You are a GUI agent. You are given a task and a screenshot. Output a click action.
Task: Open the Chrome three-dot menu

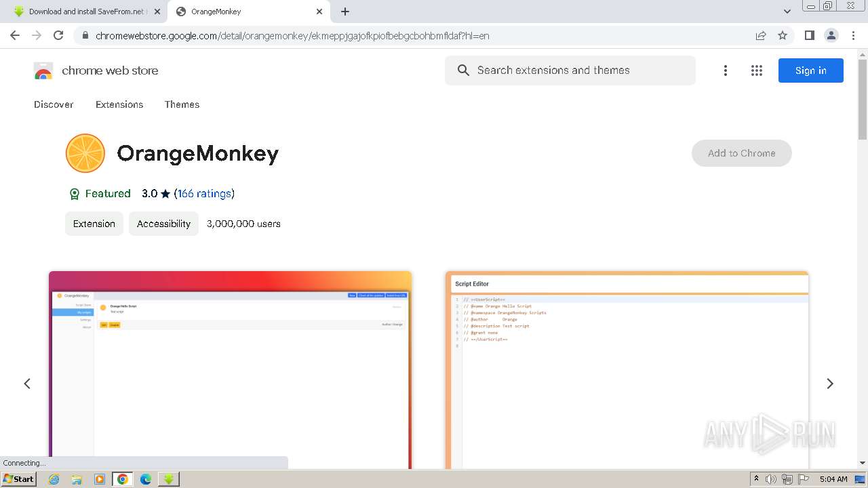click(853, 35)
